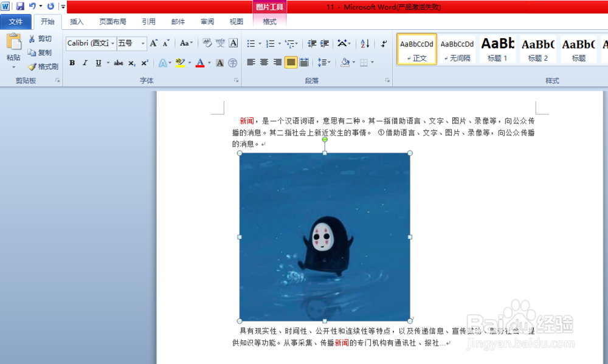Open the font color dropdown arrow

(209, 63)
